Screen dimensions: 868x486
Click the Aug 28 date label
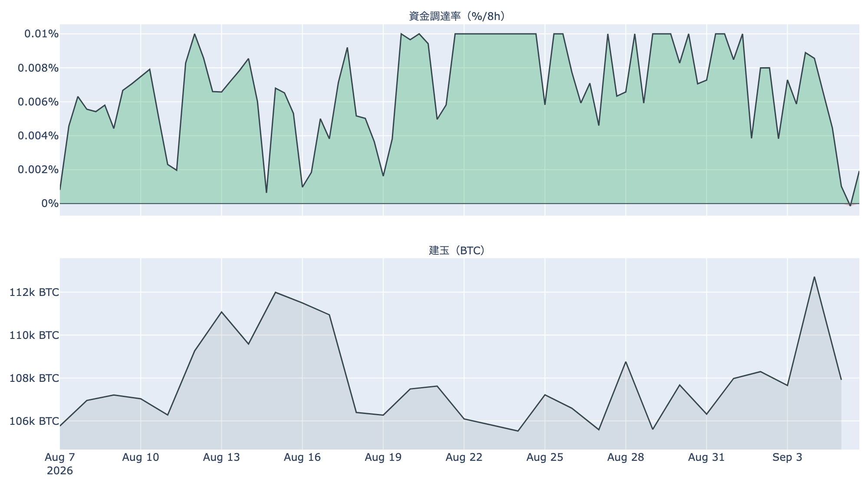click(626, 457)
